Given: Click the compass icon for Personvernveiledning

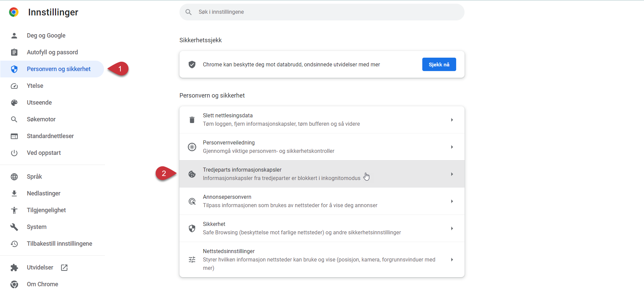Looking at the screenshot, I should [192, 147].
